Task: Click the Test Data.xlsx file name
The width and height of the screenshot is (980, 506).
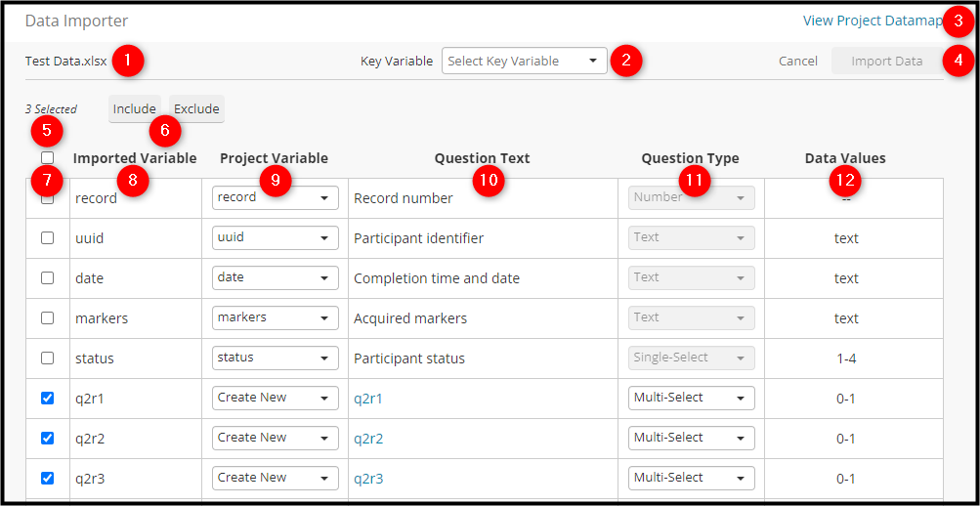Action: click(65, 62)
